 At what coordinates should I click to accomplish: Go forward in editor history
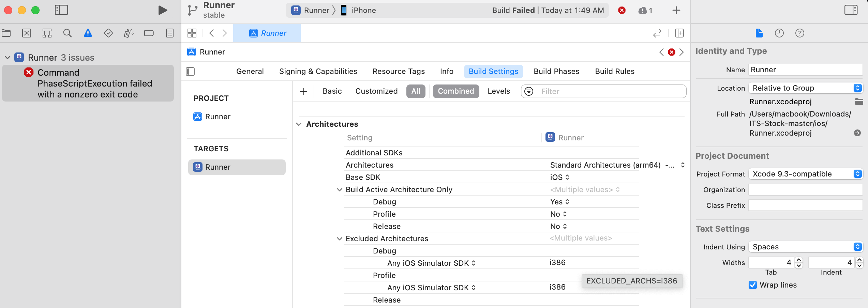225,33
